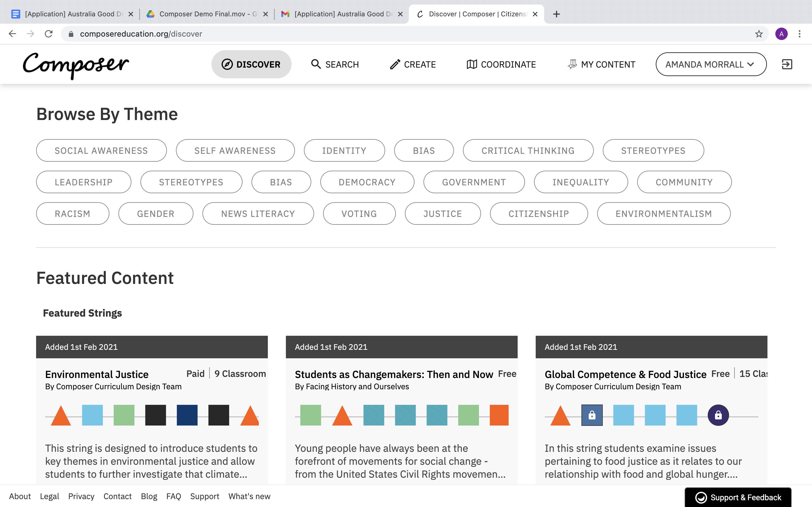Expand the Amanda Morrall account dropdown
812x507 pixels.
click(711, 64)
